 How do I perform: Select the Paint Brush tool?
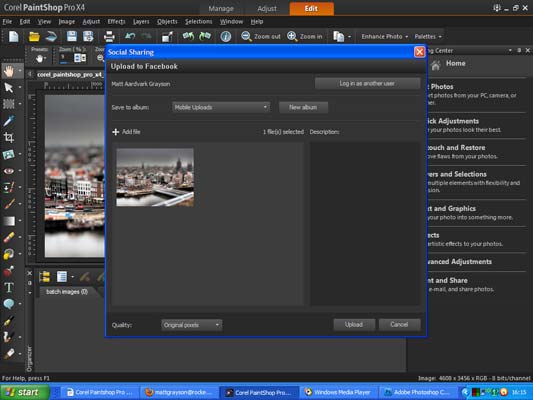pos(9,204)
